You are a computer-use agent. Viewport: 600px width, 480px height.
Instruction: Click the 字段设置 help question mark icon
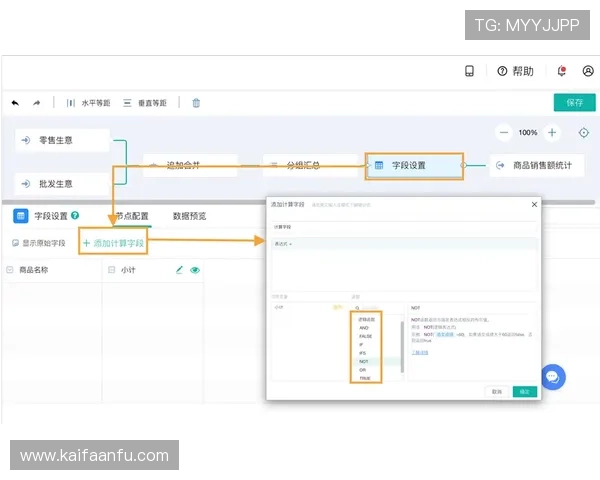tap(75, 216)
